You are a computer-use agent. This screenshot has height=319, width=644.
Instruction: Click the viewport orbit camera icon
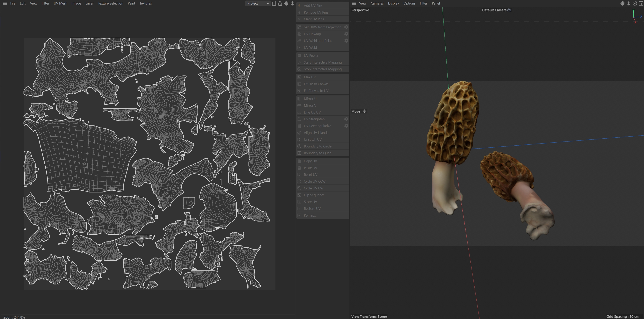(635, 3)
